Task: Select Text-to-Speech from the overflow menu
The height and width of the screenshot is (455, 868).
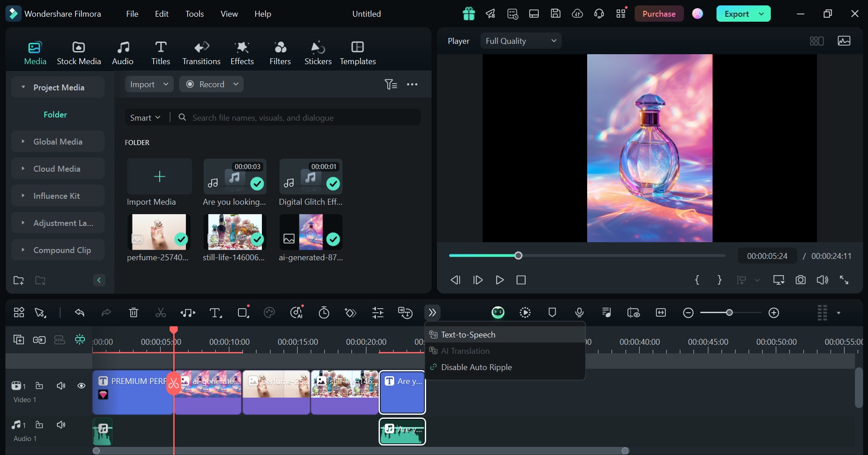Action: click(505, 335)
